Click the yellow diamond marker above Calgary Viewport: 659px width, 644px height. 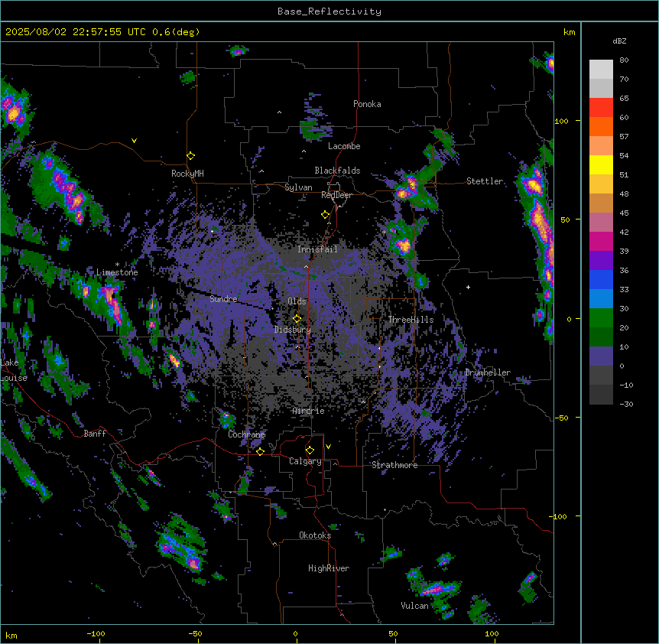click(x=310, y=450)
